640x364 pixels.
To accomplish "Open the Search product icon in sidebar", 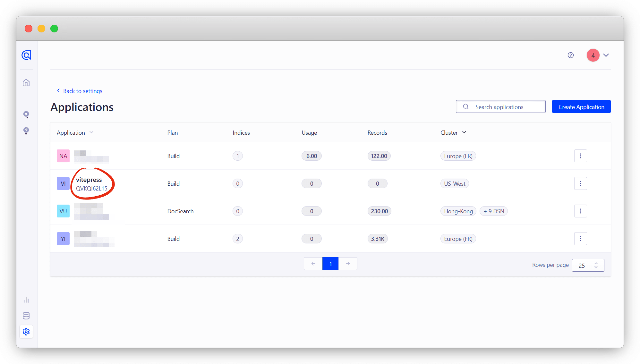I will tap(26, 114).
